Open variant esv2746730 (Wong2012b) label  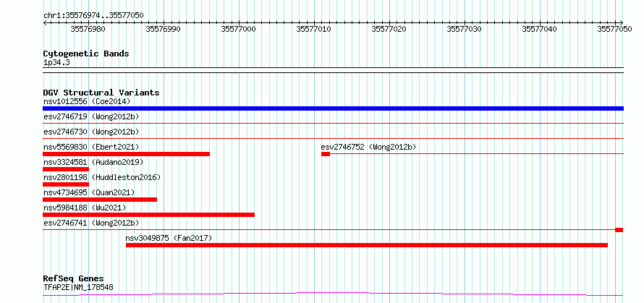pos(91,132)
